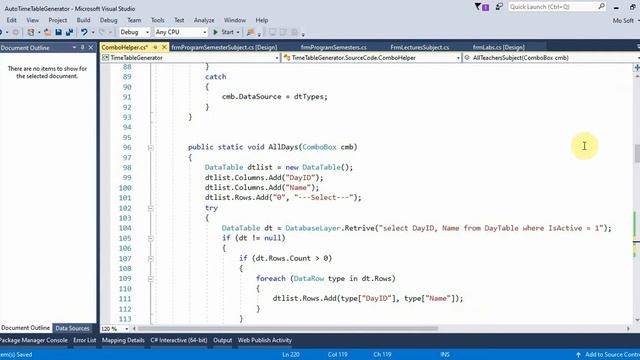Open the Analyze menu

[204, 20]
